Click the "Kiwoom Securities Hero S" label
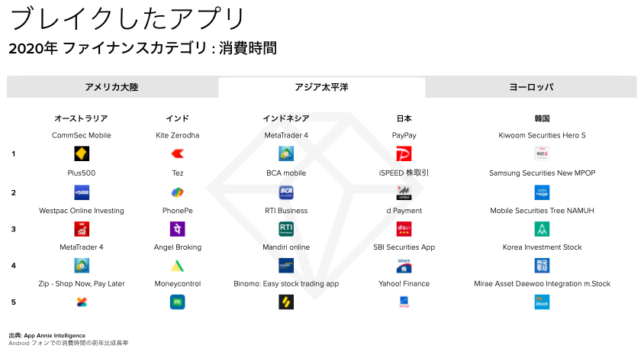The image size is (644, 352). point(543,135)
